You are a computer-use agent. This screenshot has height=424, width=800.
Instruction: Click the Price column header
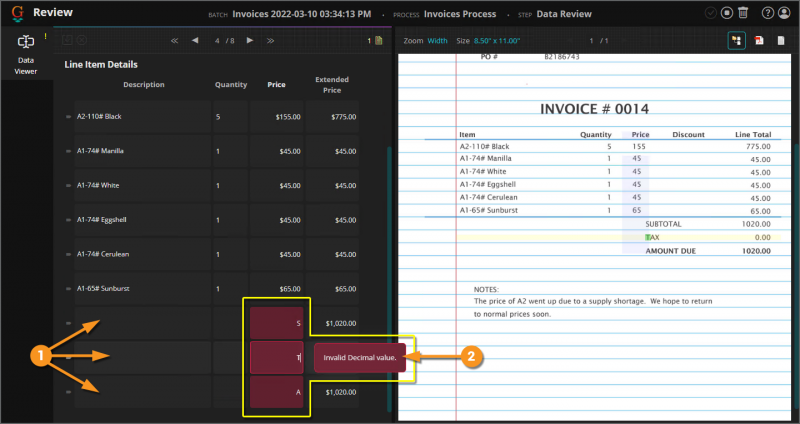(276, 85)
